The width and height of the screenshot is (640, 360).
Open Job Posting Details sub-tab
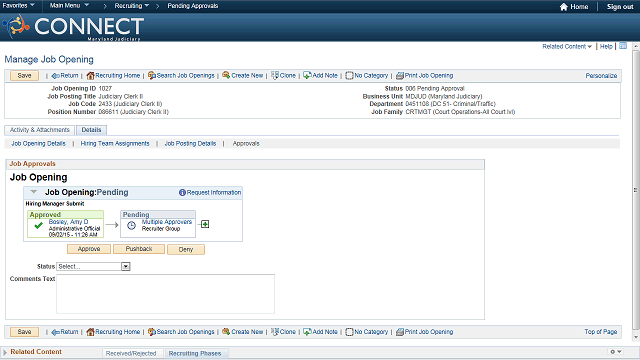click(190, 144)
